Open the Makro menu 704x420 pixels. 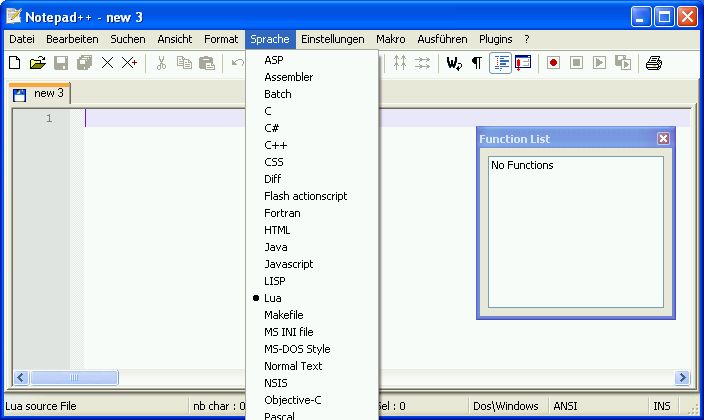(391, 39)
